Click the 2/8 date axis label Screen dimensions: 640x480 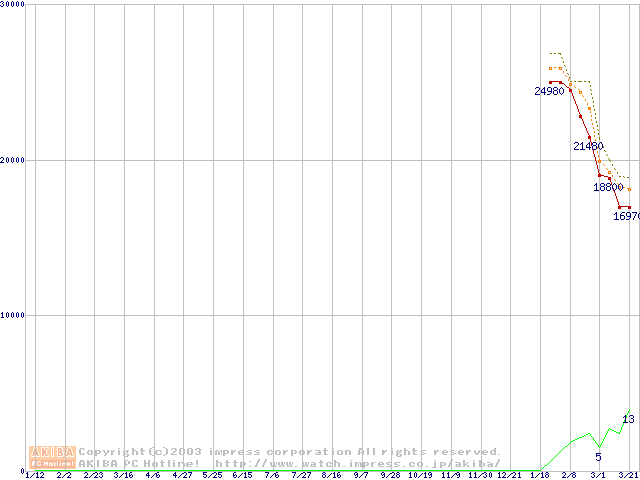[569, 476]
